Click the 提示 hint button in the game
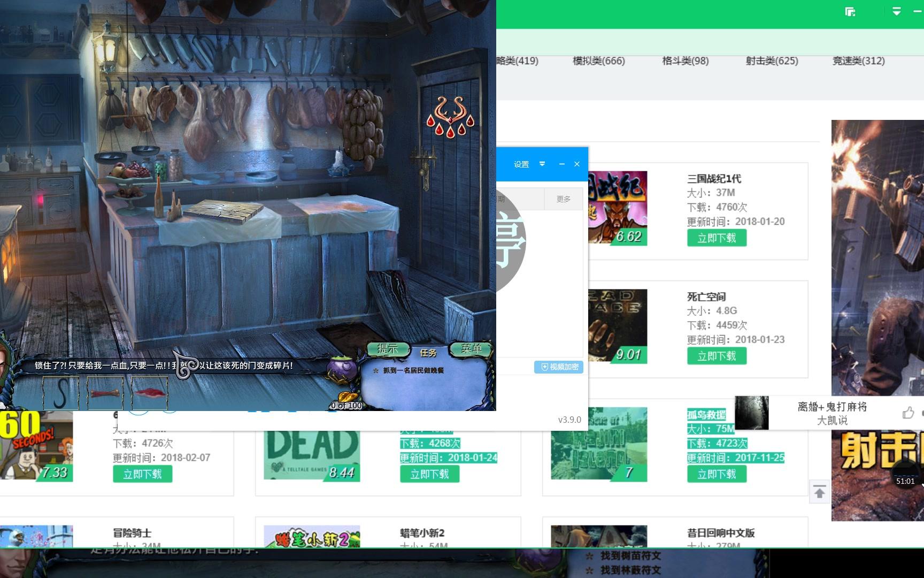924x578 pixels. (388, 349)
